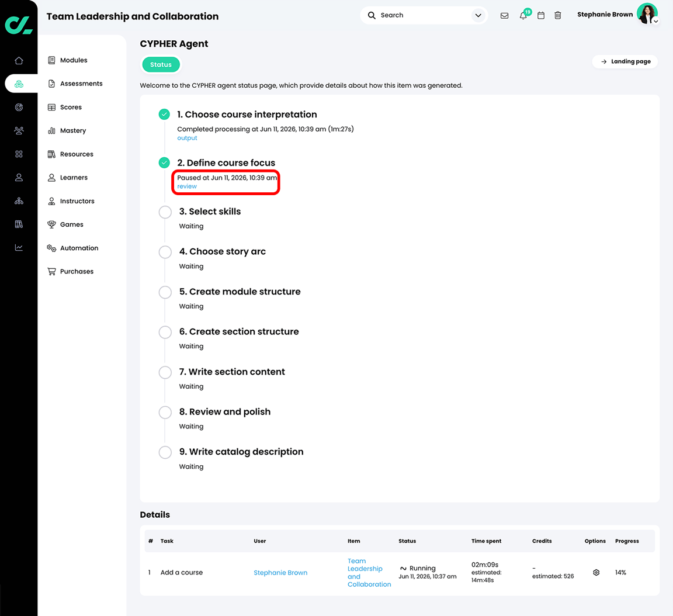Open the notifications bell icon
The image size is (673, 616).
point(523,16)
